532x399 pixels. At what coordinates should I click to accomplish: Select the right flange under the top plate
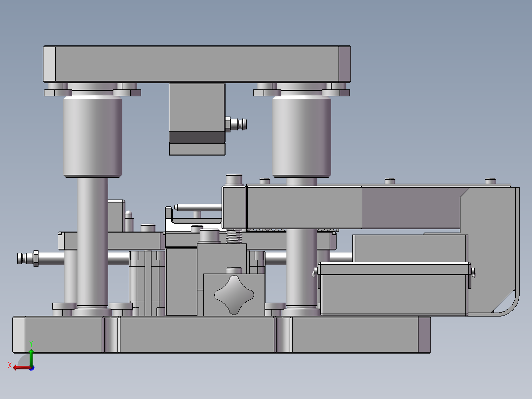(302, 89)
